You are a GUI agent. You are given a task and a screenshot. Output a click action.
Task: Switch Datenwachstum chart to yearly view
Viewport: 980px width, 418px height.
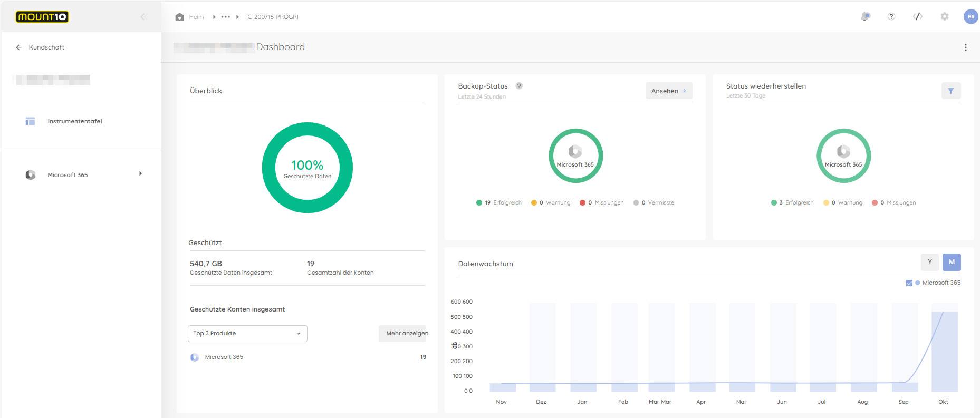point(929,262)
